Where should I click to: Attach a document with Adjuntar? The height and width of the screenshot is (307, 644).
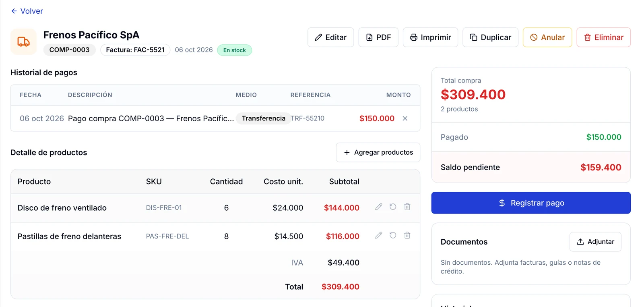click(595, 242)
